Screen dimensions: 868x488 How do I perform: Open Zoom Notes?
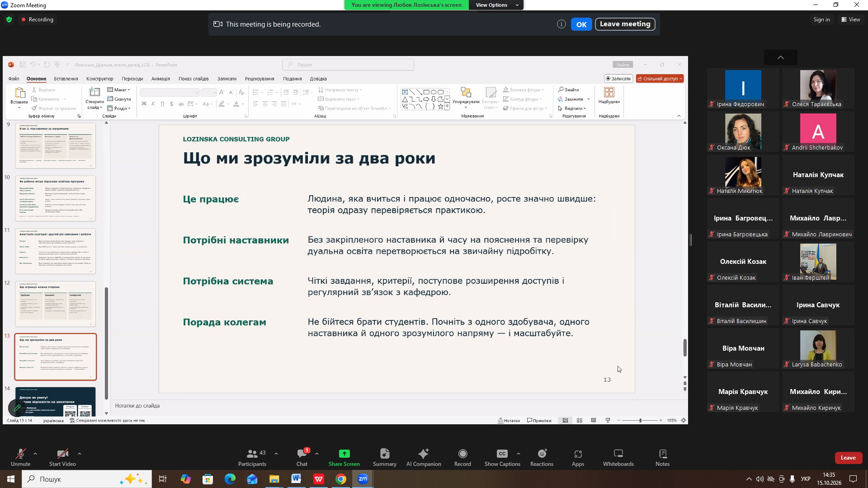(662, 457)
